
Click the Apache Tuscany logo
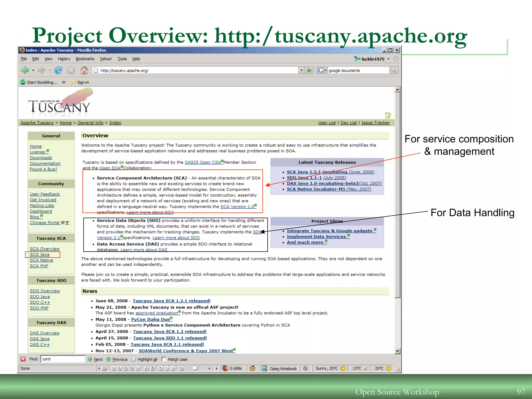click(x=60, y=103)
